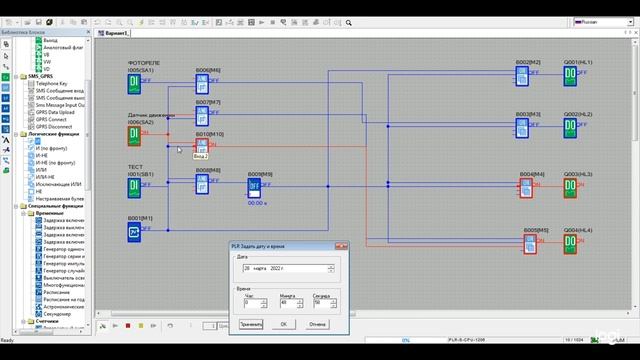Select the B005[M5] block

530,244
